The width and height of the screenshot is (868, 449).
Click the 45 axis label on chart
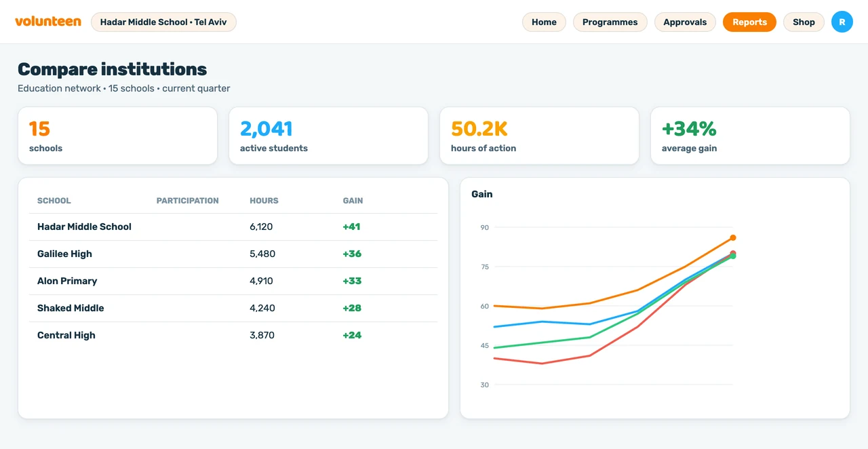point(485,345)
